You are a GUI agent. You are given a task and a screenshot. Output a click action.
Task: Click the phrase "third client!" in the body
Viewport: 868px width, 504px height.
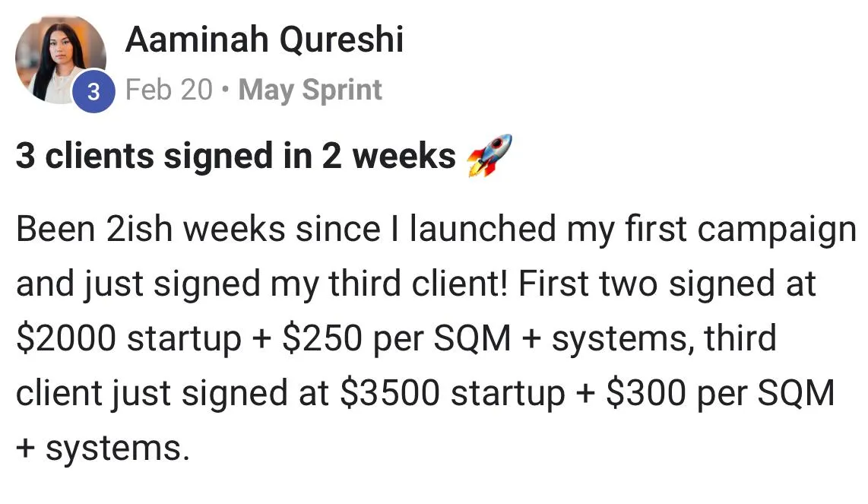pos(418,284)
